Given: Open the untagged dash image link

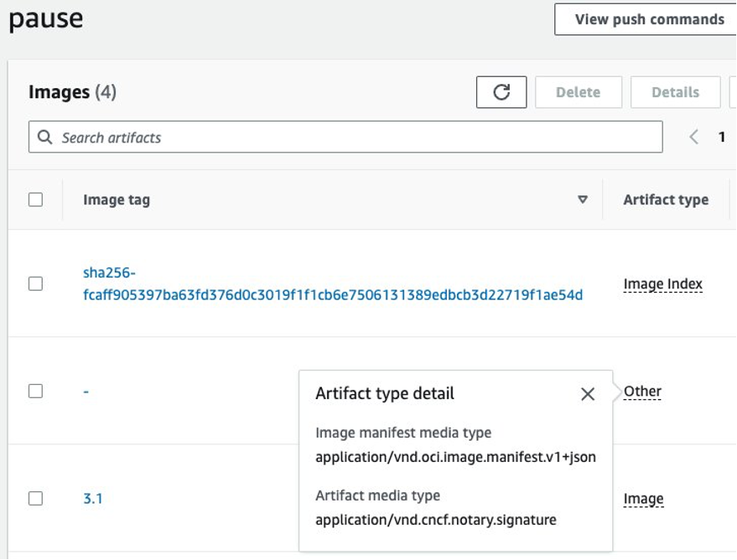Looking at the screenshot, I should tap(86, 391).
